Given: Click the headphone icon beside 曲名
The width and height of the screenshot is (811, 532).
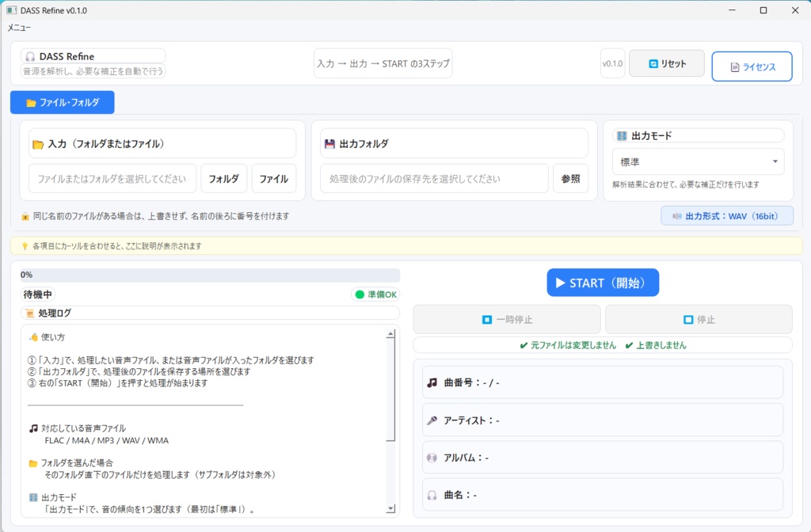Looking at the screenshot, I should click(x=432, y=496).
